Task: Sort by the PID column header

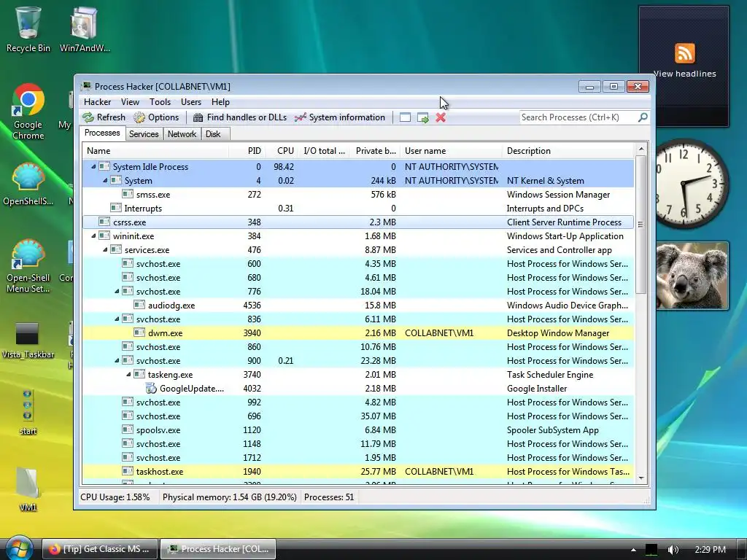Action: (x=247, y=150)
